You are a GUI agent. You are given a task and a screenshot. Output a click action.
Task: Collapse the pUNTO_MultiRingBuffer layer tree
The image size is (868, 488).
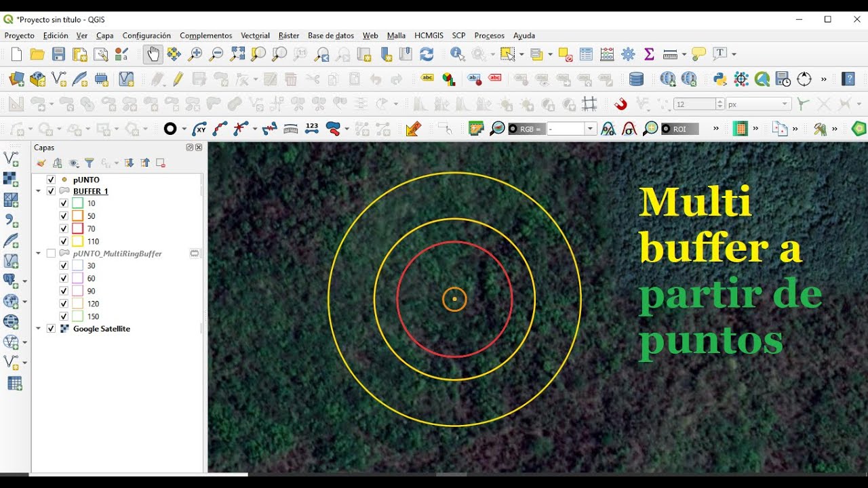click(x=39, y=253)
